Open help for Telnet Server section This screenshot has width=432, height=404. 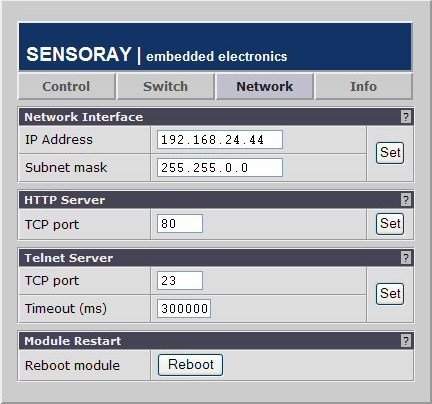406,258
